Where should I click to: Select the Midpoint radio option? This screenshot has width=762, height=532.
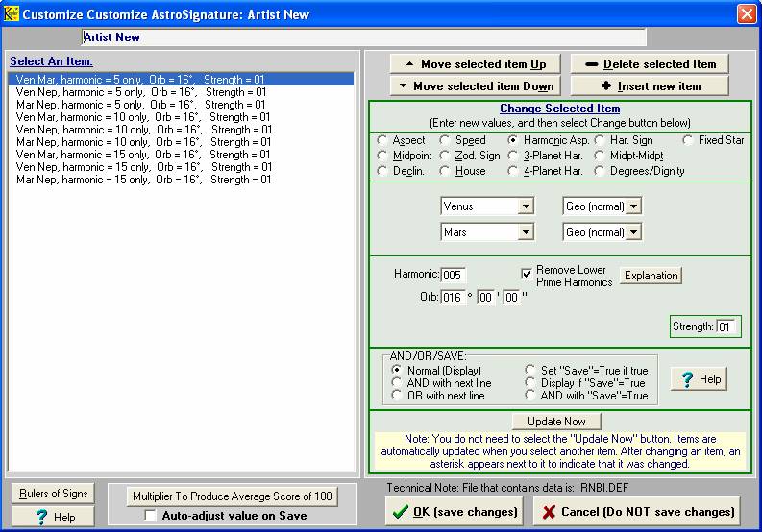click(384, 156)
